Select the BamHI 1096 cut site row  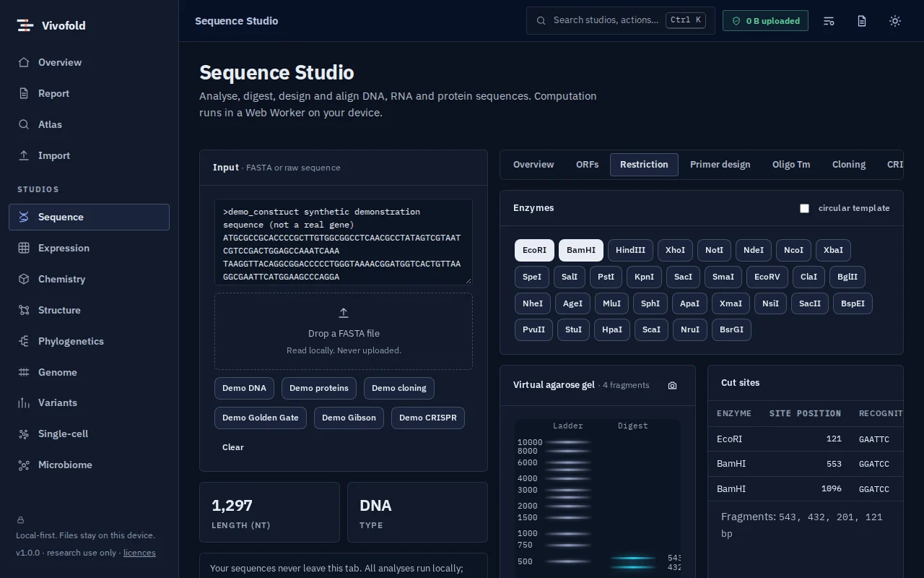point(806,489)
